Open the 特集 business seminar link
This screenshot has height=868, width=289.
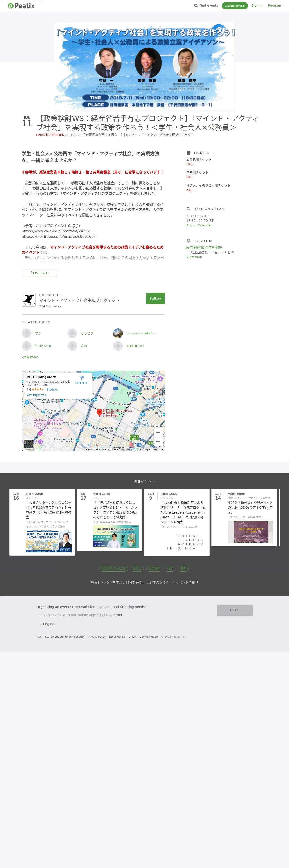(x=144, y=582)
